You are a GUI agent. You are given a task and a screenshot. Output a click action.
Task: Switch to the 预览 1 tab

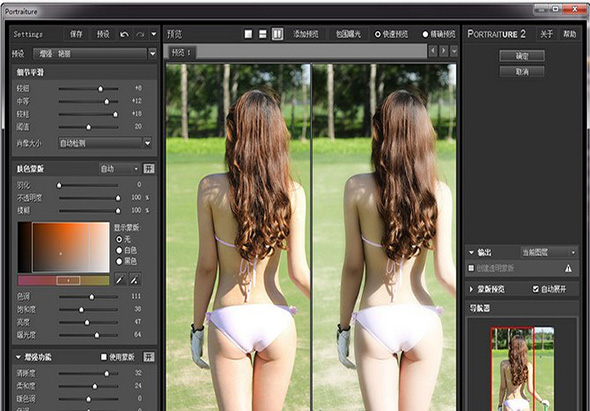(181, 52)
